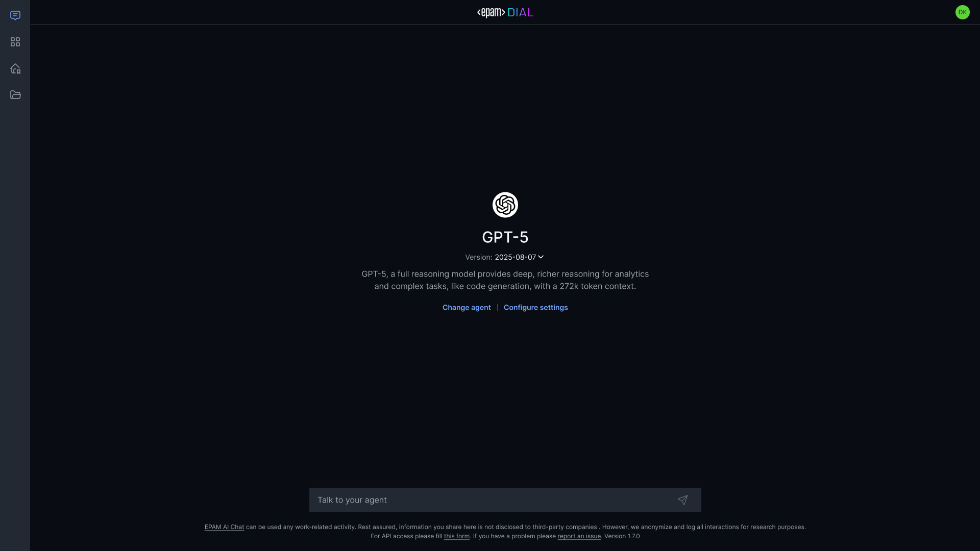The image size is (980, 551).
Task: Click the home search icon in sidebar
Action: [x=15, y=68]
